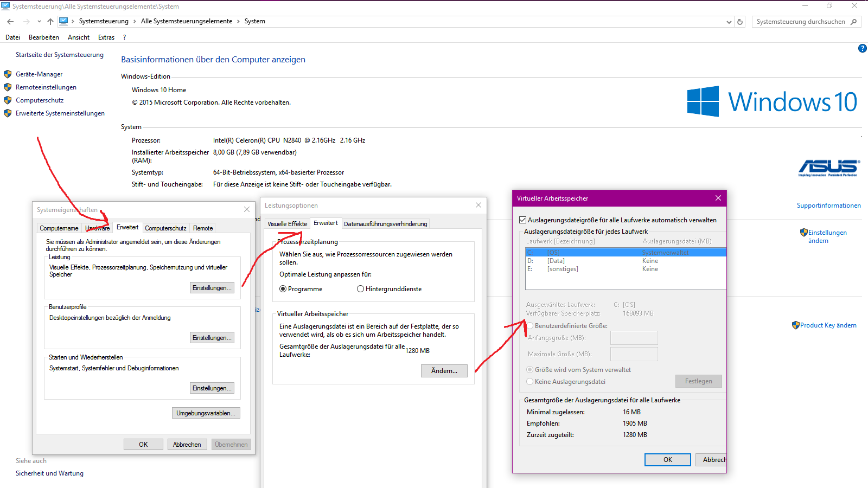
Task: Click the Anfangsgröße (MB) input field
Action: pyautogui.click(x=634, y=338)
